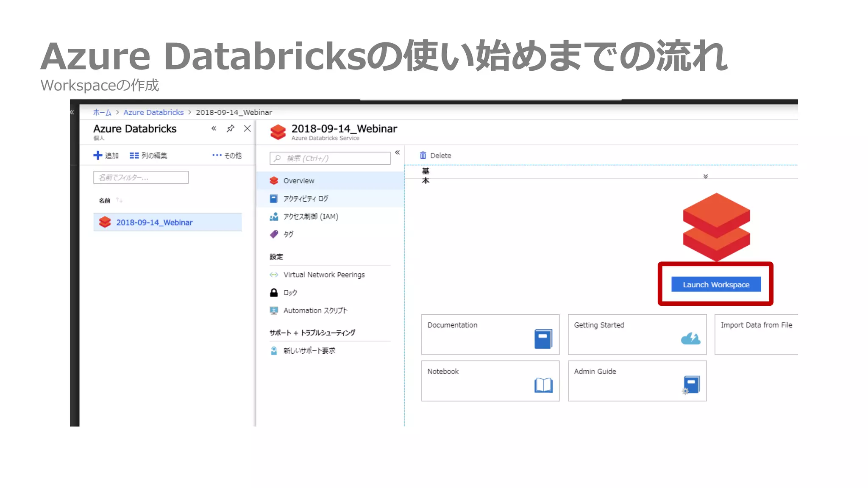This screenshot has width=868, height=488.
Task: Click the support request person icon
Action: click(x=274, y=351)
